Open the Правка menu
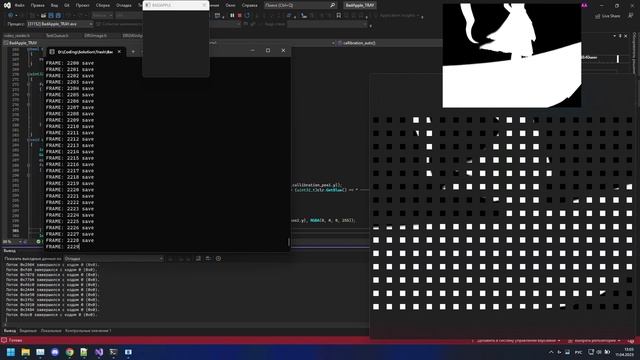Screen dimensions: 640x360 coord(37,5)
